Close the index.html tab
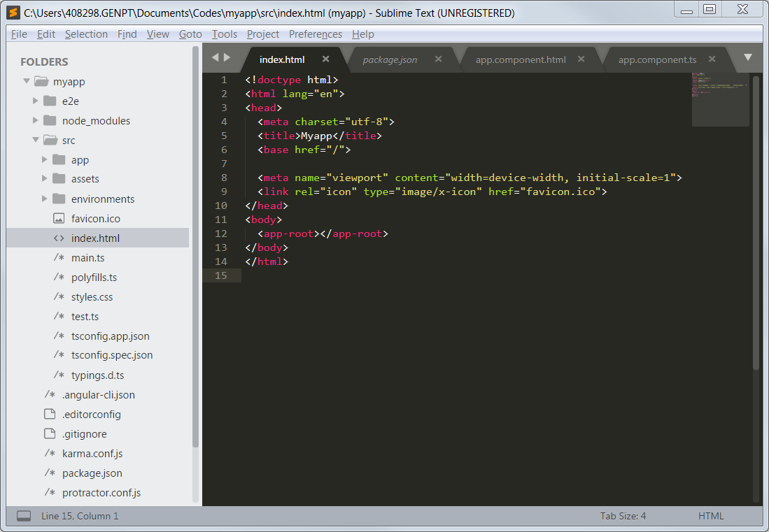 coord(325,59)
